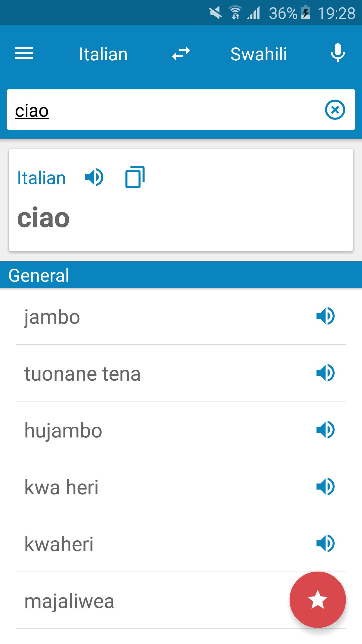
Task: Play pronunciation of kwaheri
Action: (326, 543)
